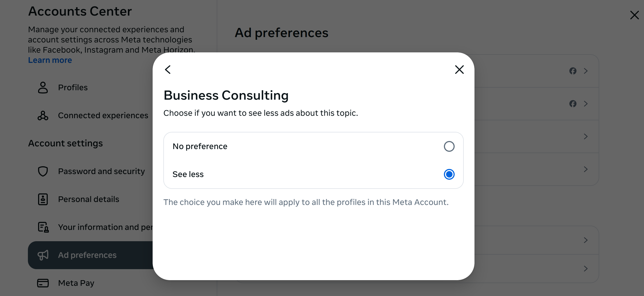The width and height of the screenshot is (644, 296).
Task: Click the Meta Pay card icon
Action: pyautogui.click(x=43, y=283)
